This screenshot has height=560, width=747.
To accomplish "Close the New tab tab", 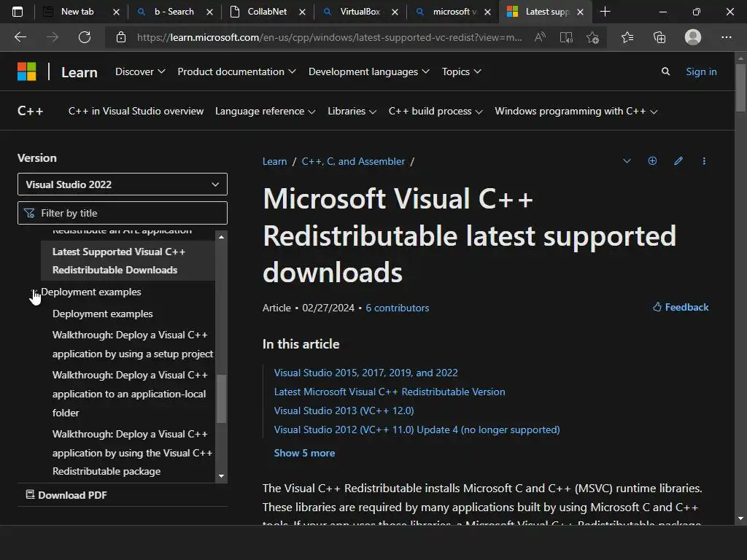I will pos(116,12).
